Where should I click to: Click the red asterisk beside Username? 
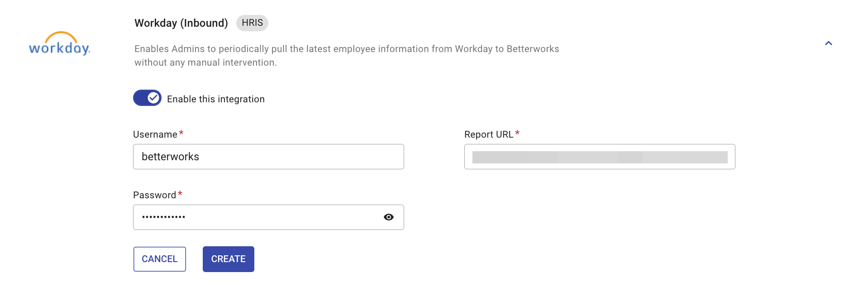pyautogui.click(x=181, y=133)
